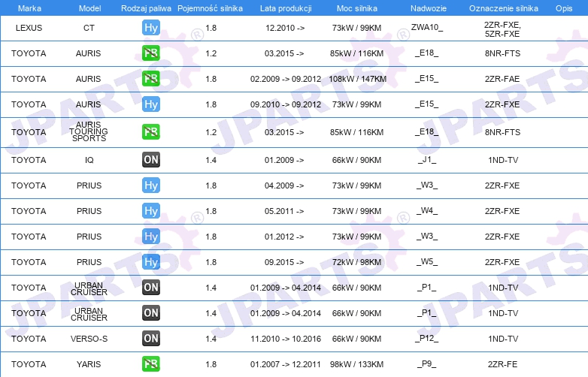This screenshot has height=377, width=588.
Task: Click the ON diesel icon in Verso-S row
Action: coord(151,339)
